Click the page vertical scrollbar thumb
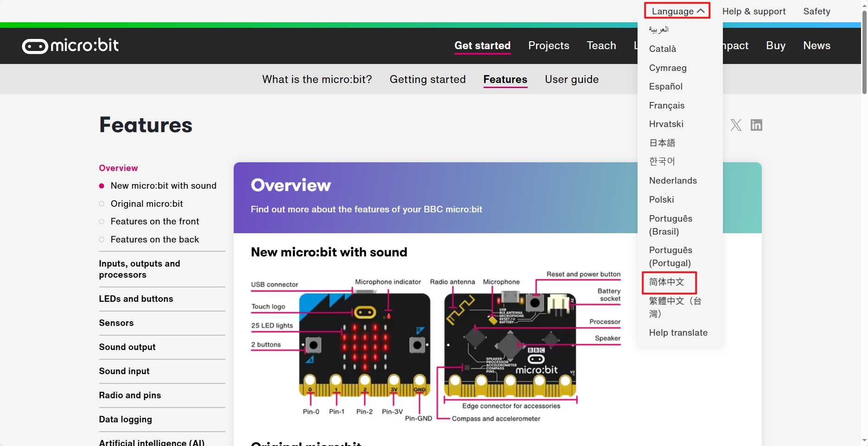 (864, 52)
